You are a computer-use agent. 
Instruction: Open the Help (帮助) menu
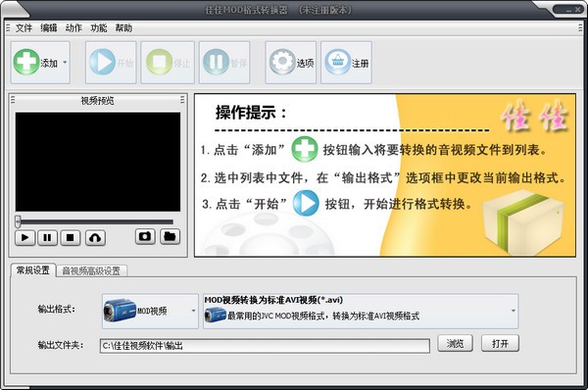point(123,28)
